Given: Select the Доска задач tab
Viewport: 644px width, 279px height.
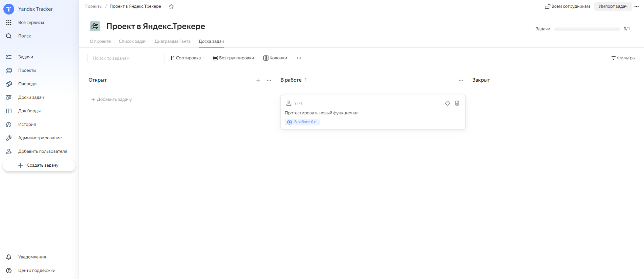Looking at the screenshot, I should (211, 41).
